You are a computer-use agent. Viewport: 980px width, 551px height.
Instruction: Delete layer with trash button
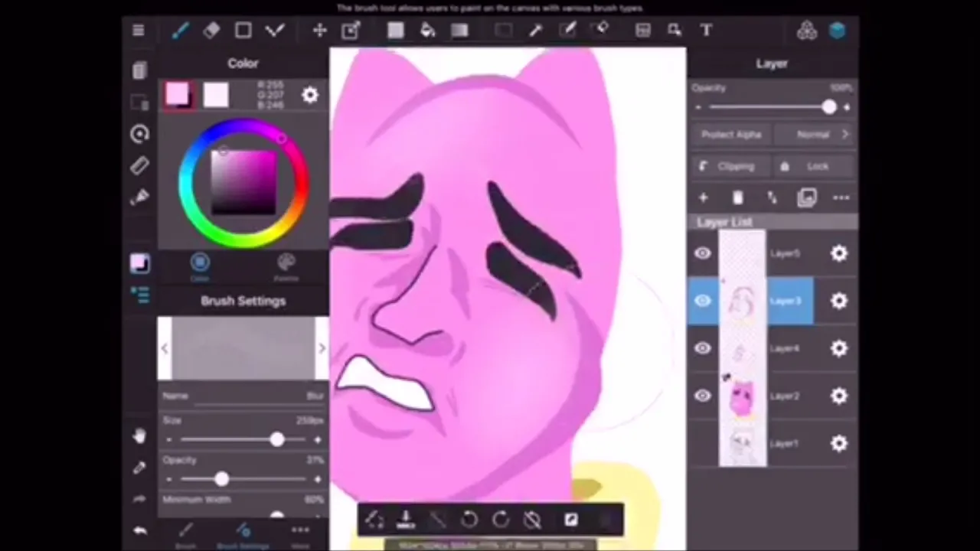click(x=737, y=198)
